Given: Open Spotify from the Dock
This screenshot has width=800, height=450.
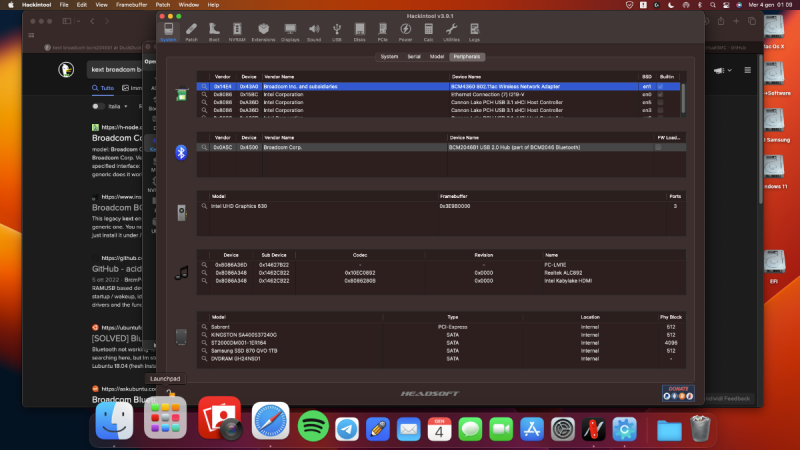Looking at the screenshot, I should [x=313, y=426].
